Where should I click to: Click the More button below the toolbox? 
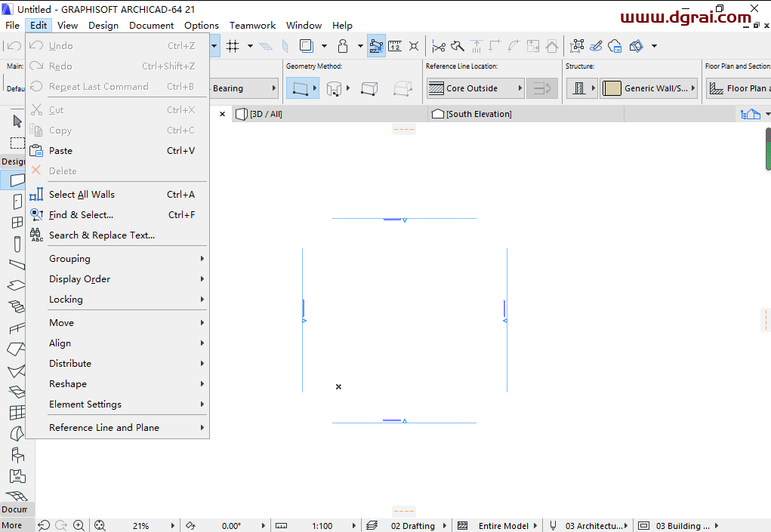[12, 525]
